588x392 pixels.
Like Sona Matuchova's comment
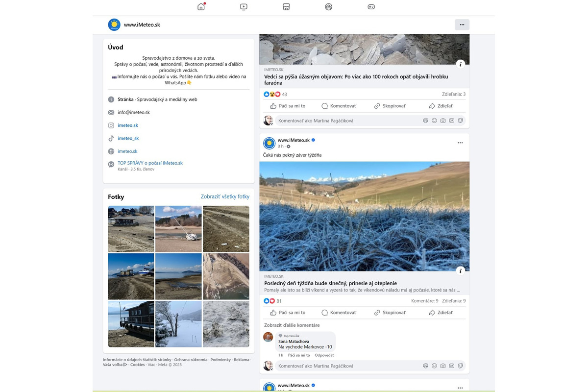(x=298, y=355)
